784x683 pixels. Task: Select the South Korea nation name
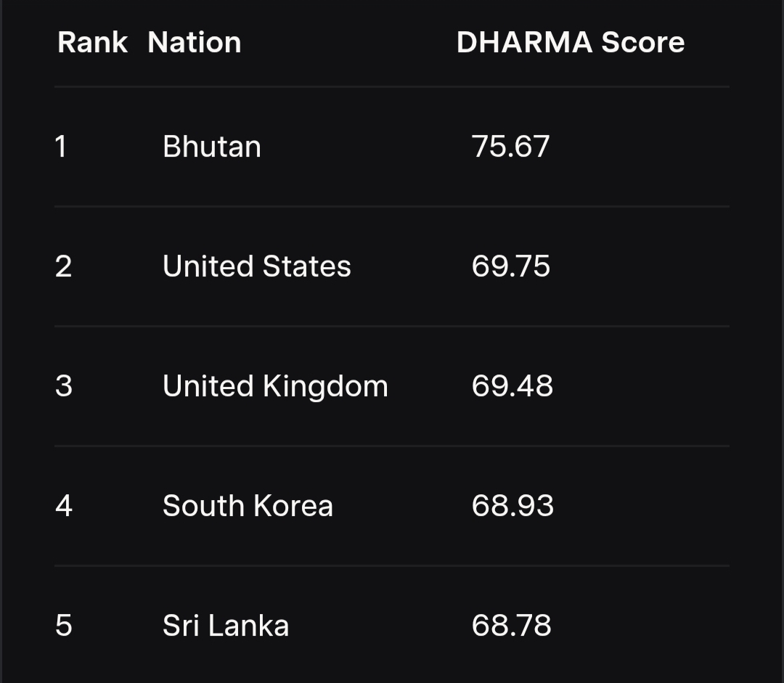pyautogui.click(x=248, y=506)
